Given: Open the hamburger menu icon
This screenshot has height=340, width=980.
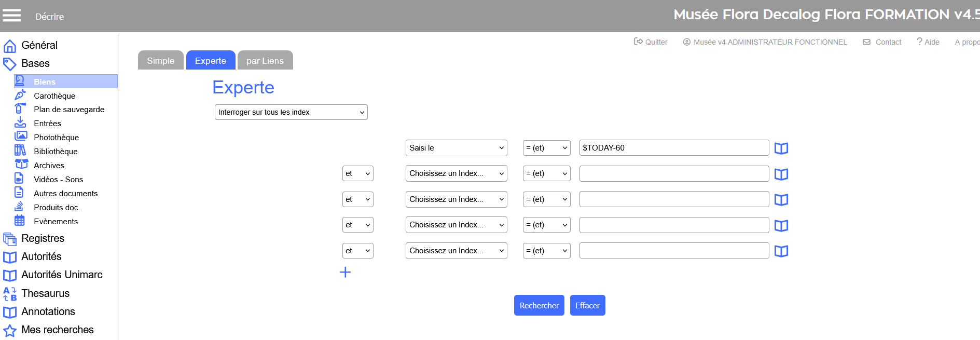Looking at the screenshot, I should pyautogui.click(x=11, y=16).
